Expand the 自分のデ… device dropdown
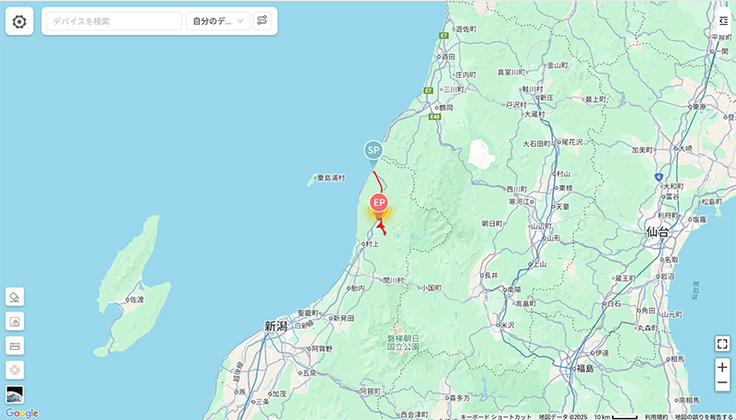The height and width of the screenshot is (420, 736). click(x=218, y=21)
